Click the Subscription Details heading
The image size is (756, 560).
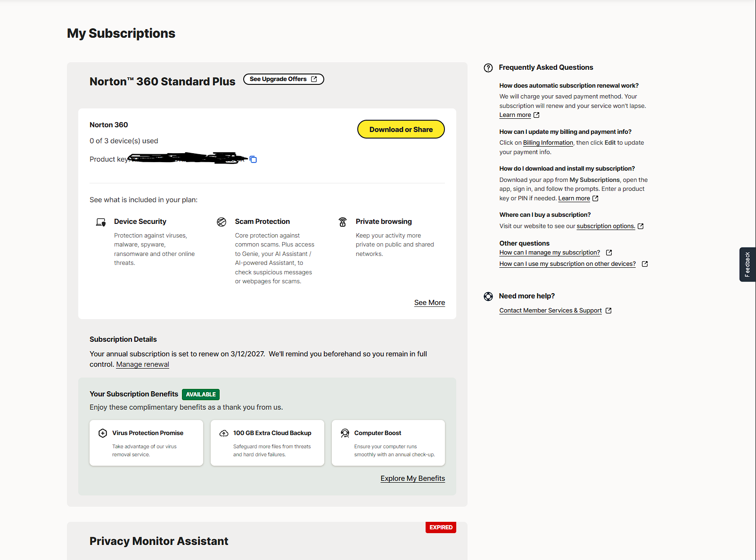[123, 339]
